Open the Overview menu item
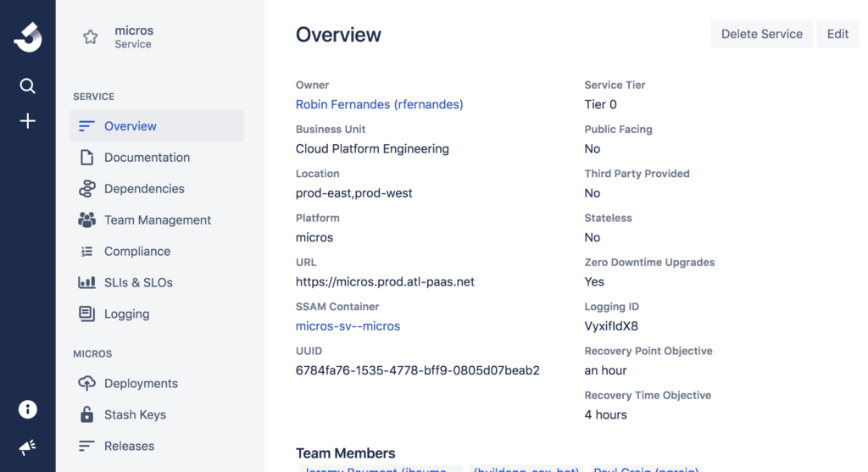Image resolution: width=868 pixels, height=472 pixels. pos(130,126)
